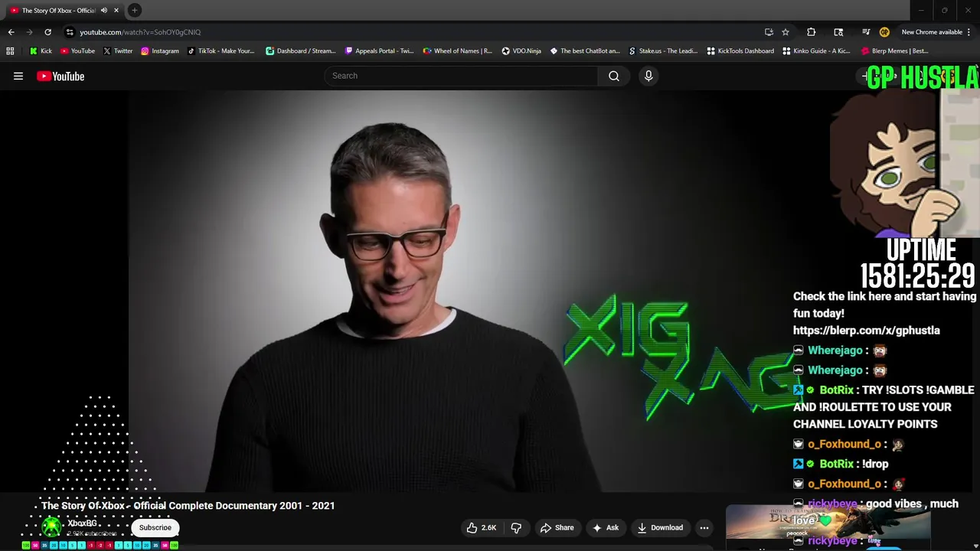Reload the page with the refresh icon
980x551 pixels.
(47, 32)
